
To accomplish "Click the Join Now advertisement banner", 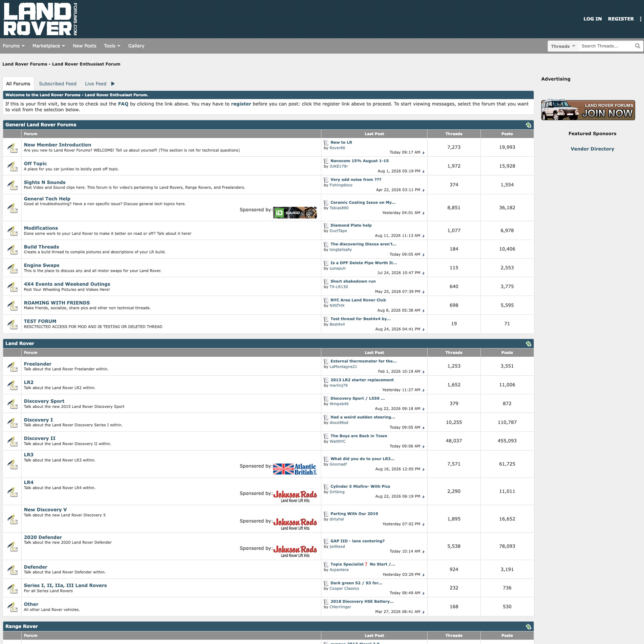I will [588, 110].
